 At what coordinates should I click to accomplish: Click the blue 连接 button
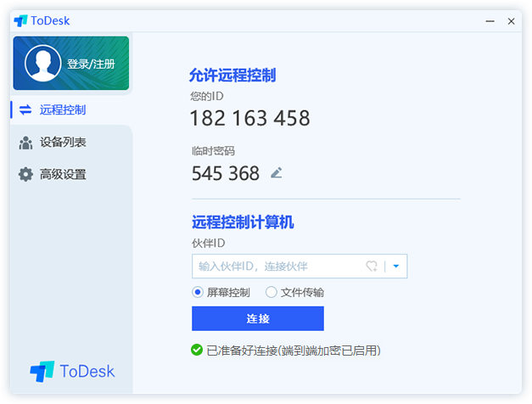pos(258,318)
